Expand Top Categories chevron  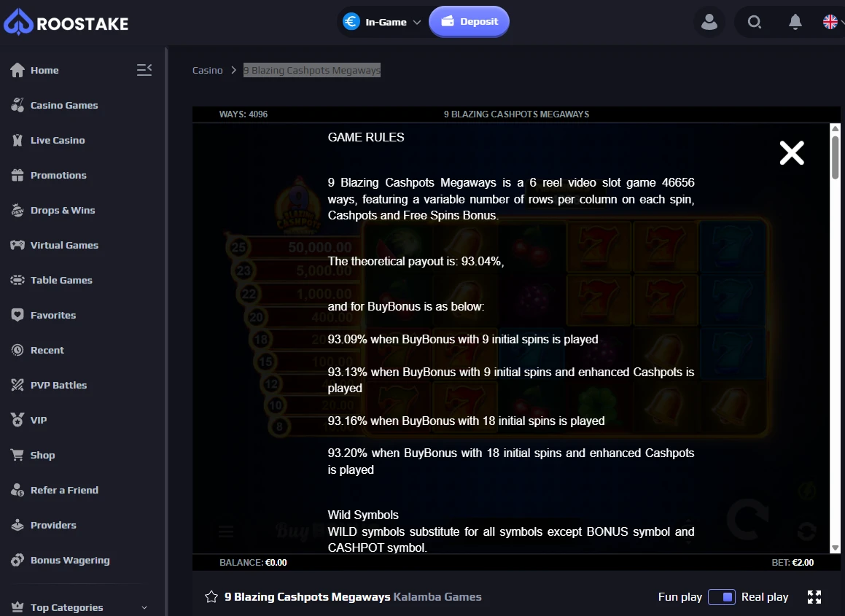[144, 607]
